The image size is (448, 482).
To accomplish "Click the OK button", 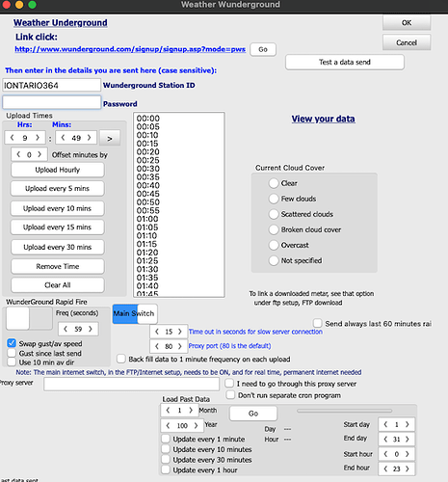I will tap(407, 23).
